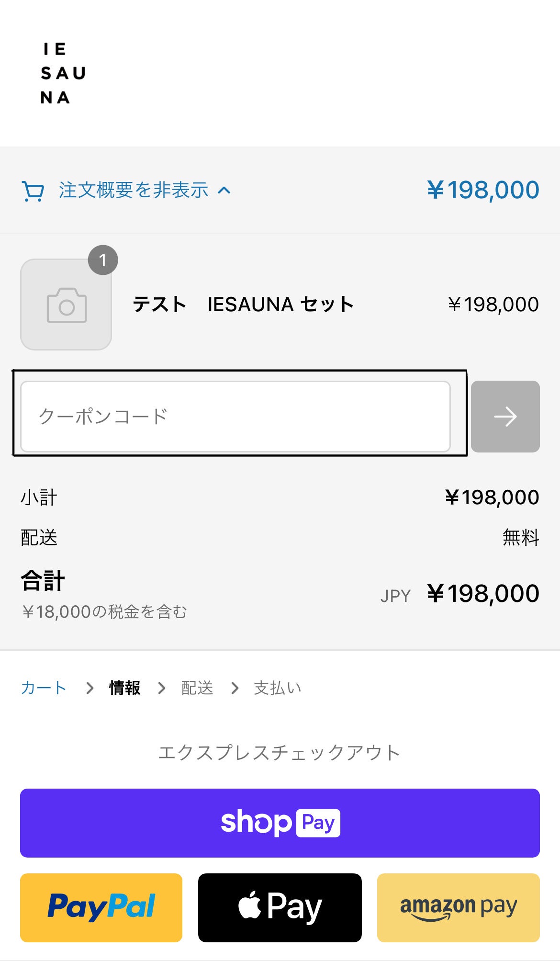Click the blue ¥198,000 header total
This screenshot has width=560, height=961.
tap(483, 190)
